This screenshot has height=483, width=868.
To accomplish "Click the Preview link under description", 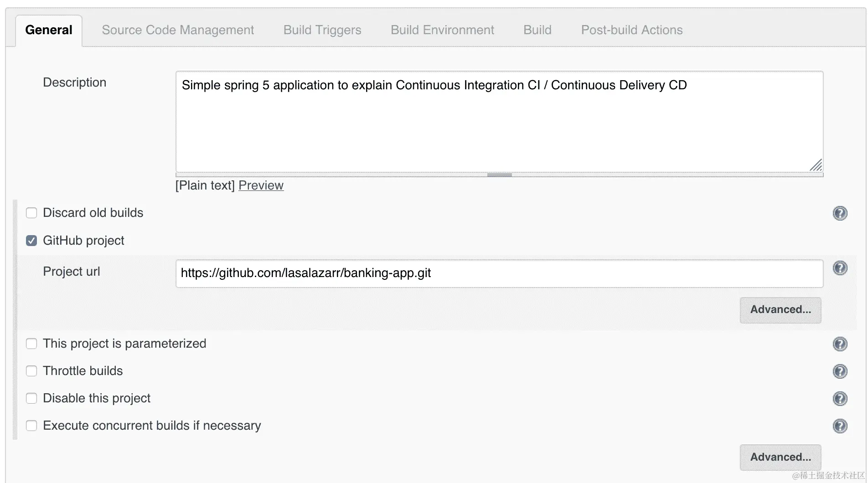I will [261, 185].
